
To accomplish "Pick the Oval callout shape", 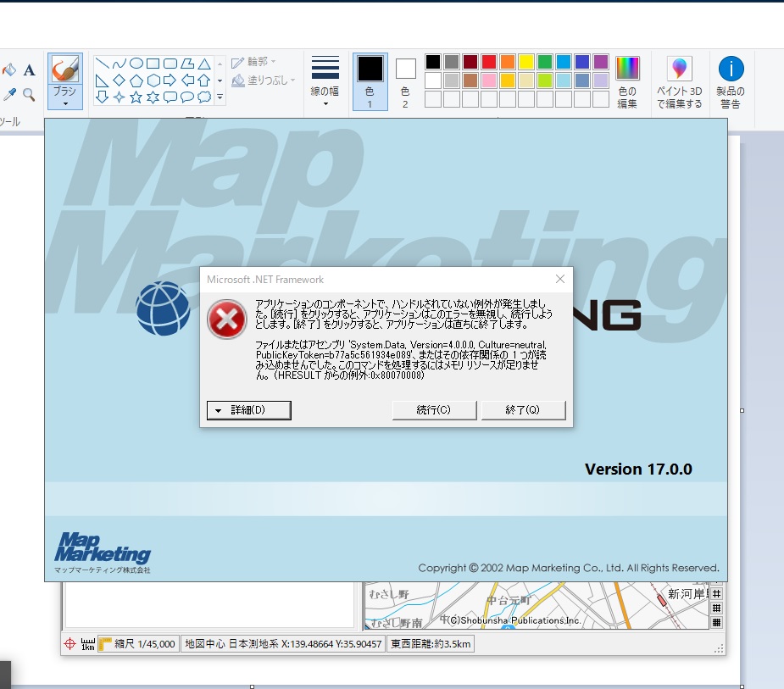I will click(x=187, y=97).
